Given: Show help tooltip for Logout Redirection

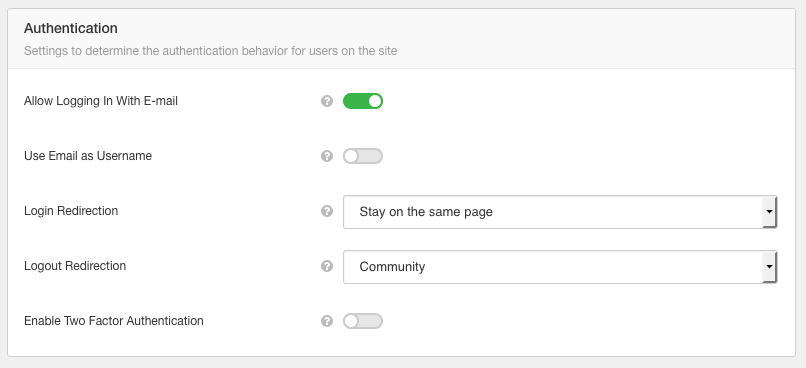Looking at the screenshot, I should coord(327,266).
